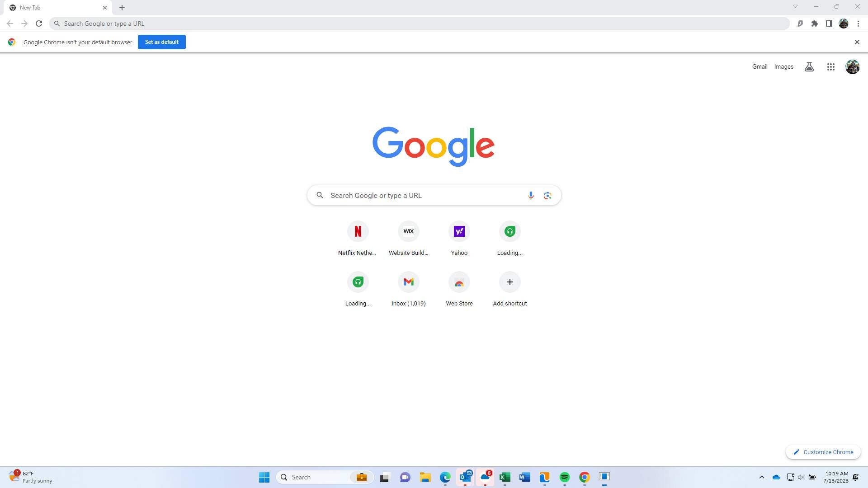Open the Wix Website Builder shortcut
868x488 pixels.
pos(408,239)
